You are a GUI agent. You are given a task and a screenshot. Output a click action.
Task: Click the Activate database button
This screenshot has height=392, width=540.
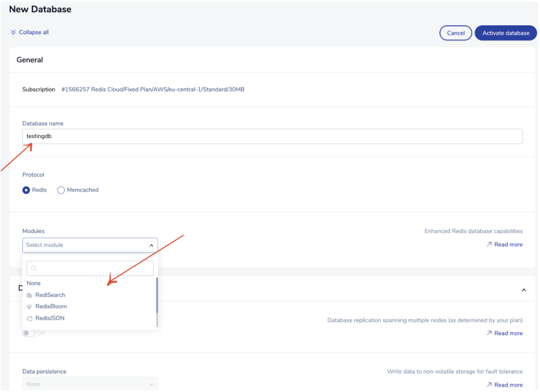(x=506, y=33)
